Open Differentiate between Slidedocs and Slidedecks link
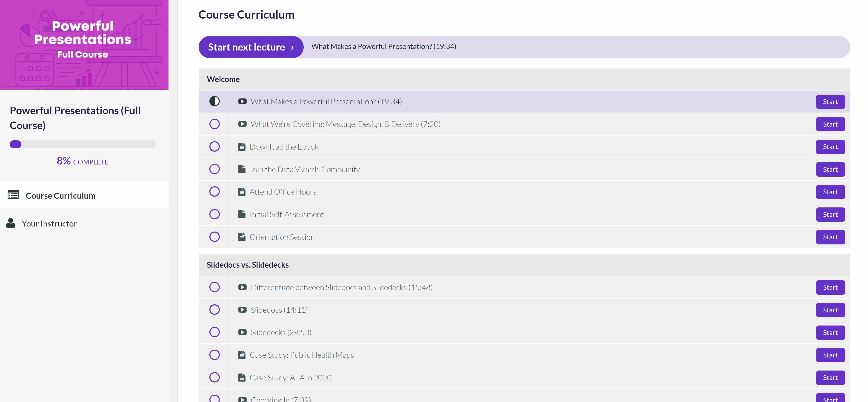This screenshot has width=868, height=402. pyautogui.click(x=342, y=287)
